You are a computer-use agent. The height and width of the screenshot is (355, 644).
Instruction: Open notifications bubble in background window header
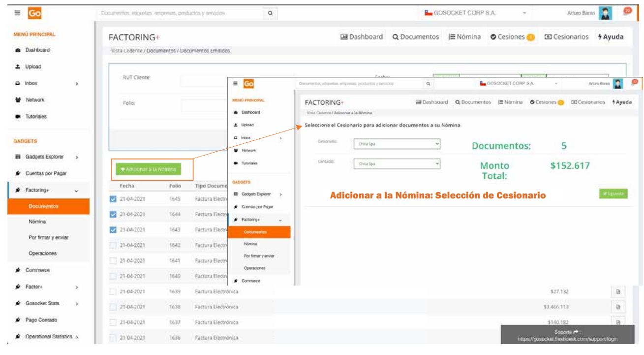(x=627, y=11)
